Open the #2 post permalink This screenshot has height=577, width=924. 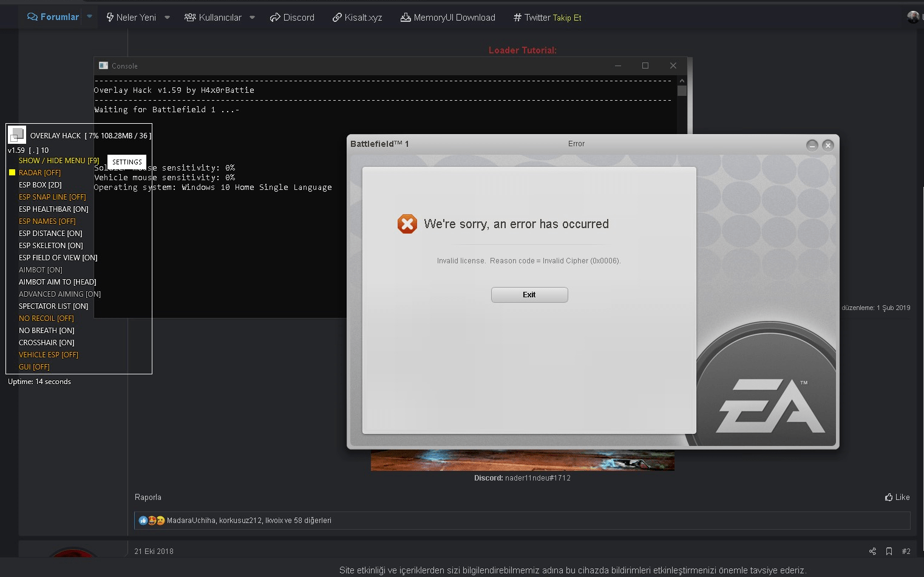pyautogui.click(x=906, y=552)
